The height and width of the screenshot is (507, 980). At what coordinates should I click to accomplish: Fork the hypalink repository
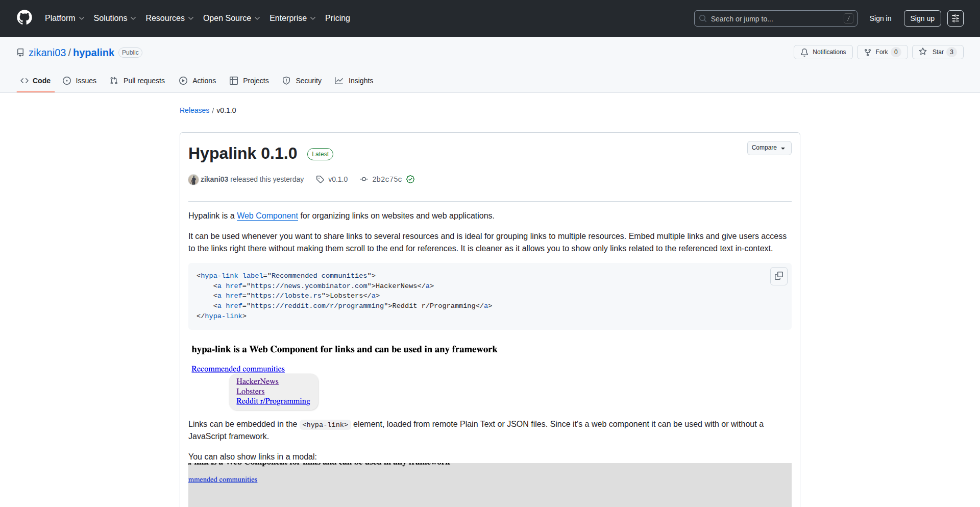(881, 52)
